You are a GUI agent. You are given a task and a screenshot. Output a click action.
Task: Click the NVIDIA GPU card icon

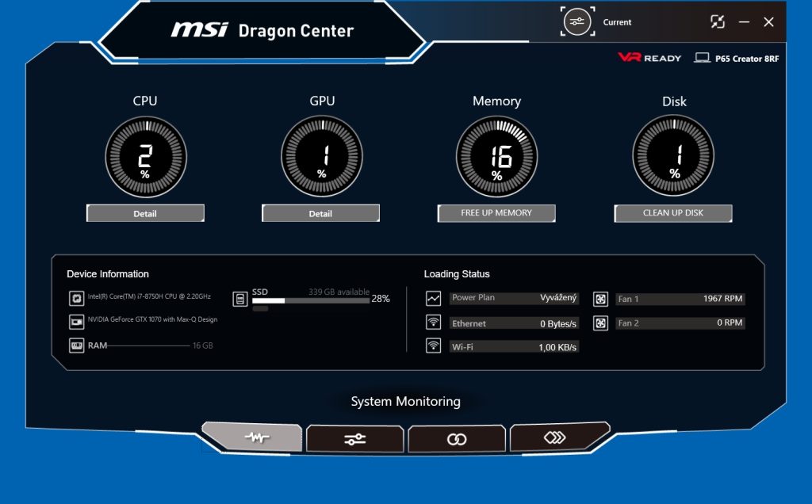click(76, 322)
